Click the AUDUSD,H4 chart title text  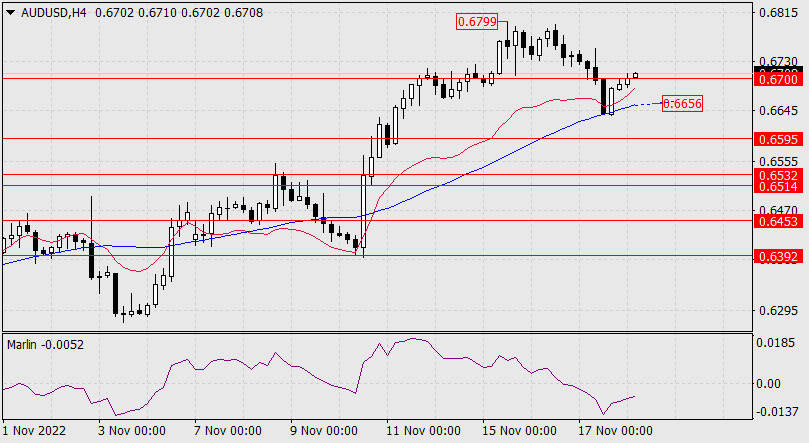50,12
